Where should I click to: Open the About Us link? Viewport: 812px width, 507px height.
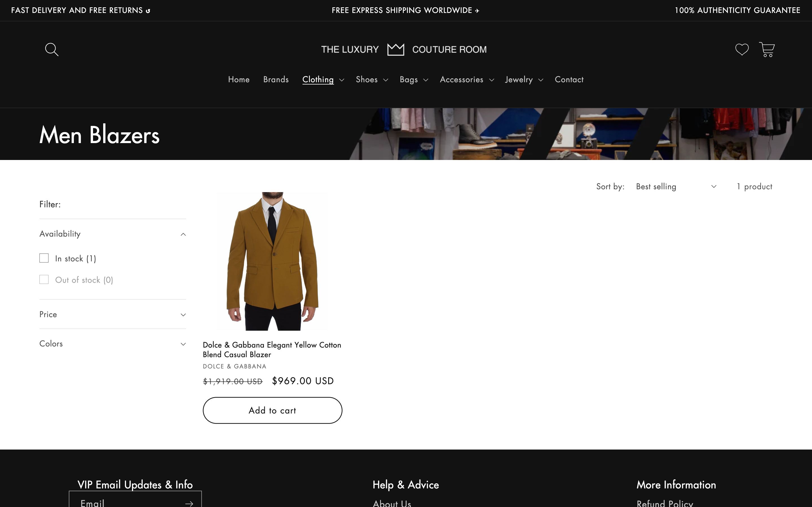[392, 503]
